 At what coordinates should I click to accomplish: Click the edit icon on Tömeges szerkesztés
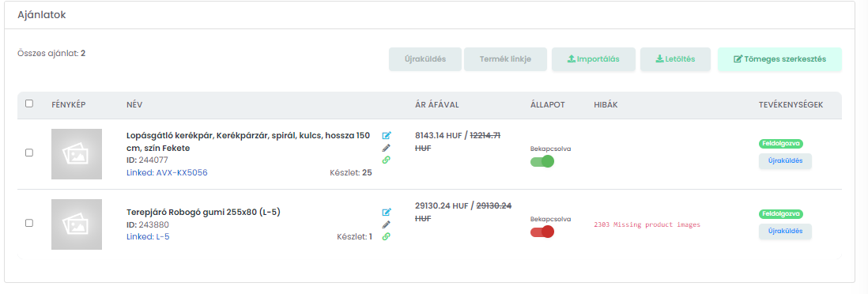[738, 59]
